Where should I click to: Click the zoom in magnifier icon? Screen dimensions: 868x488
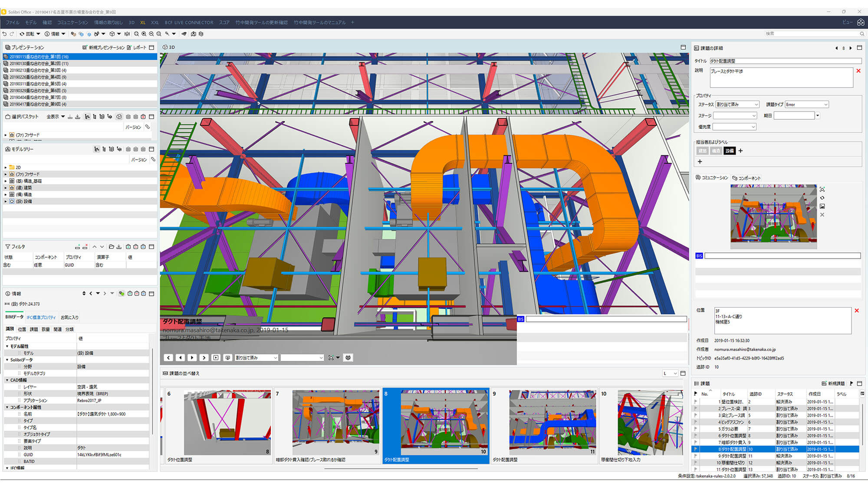click(144, 34)
